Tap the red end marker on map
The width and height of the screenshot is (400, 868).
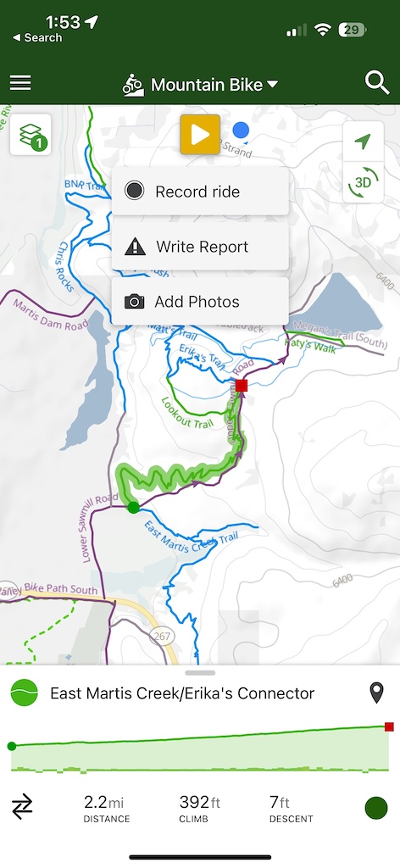(x=242, y=386)
